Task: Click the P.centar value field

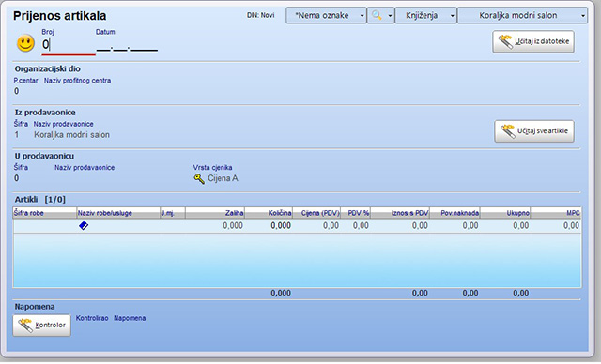Action: pos(17,91)
